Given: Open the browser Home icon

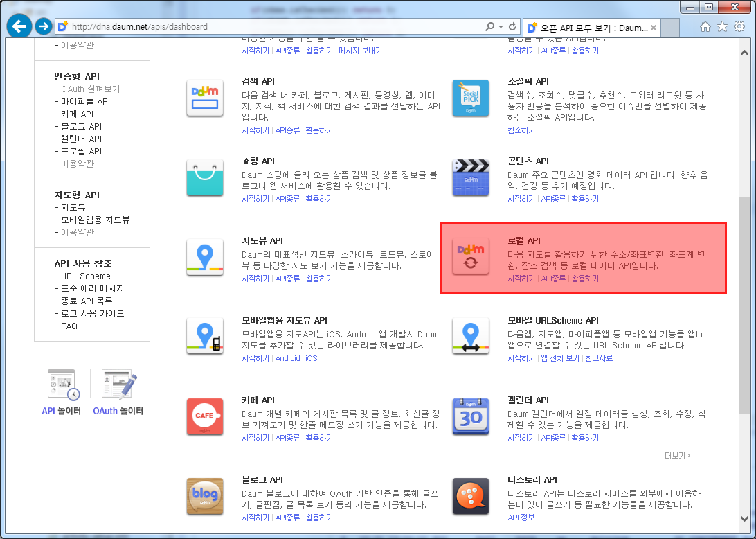Looking at the screenshot, I should (x=705, y=26).
